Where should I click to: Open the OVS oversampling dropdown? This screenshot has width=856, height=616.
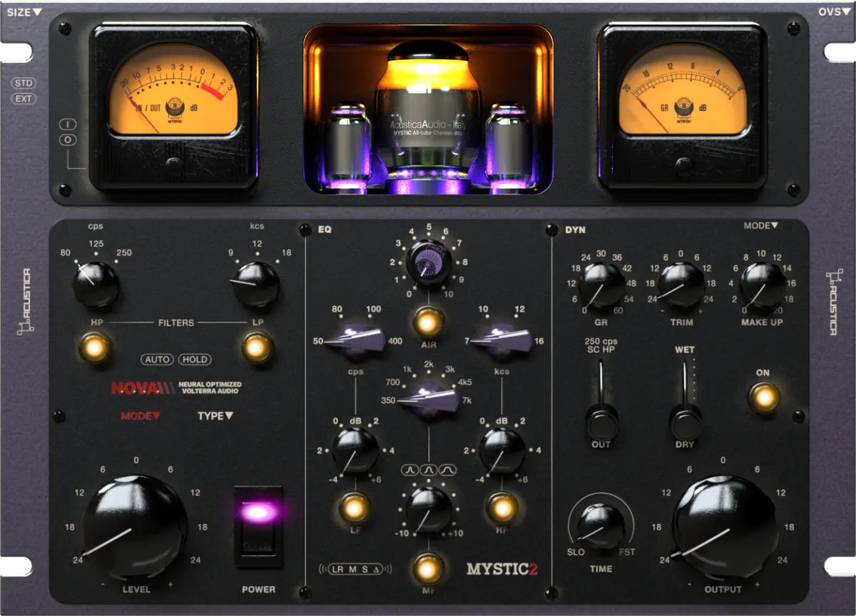(x=834, y=11)
